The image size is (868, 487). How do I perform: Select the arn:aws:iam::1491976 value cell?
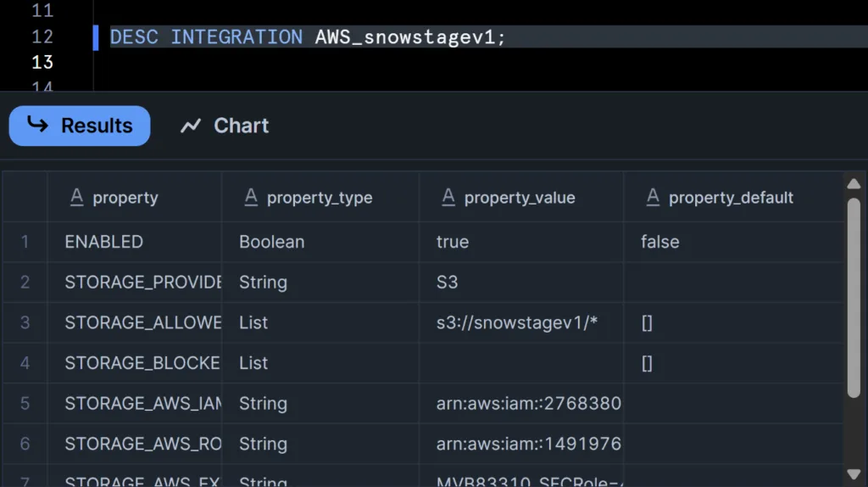click(521, 445)
